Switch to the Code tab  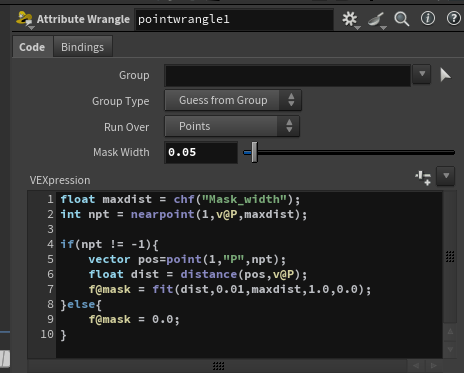pyautogui.click(x=32, y=47)
